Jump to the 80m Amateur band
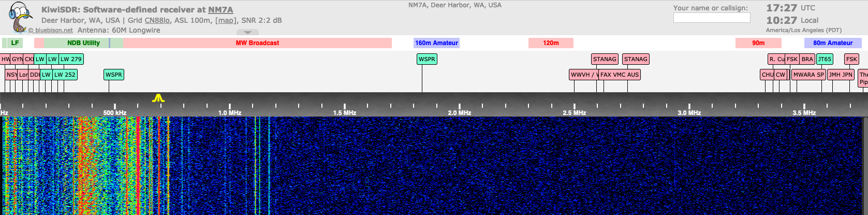 832,43
